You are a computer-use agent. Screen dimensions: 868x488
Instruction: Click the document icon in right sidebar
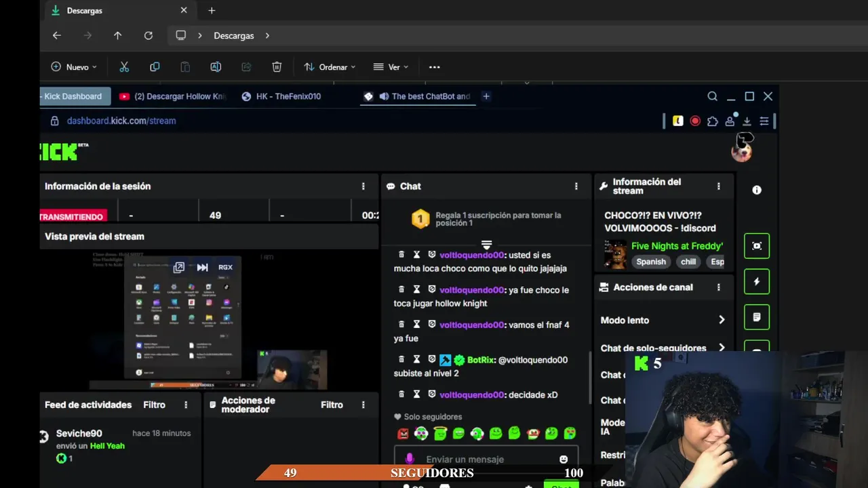click(x=757, y=317)
